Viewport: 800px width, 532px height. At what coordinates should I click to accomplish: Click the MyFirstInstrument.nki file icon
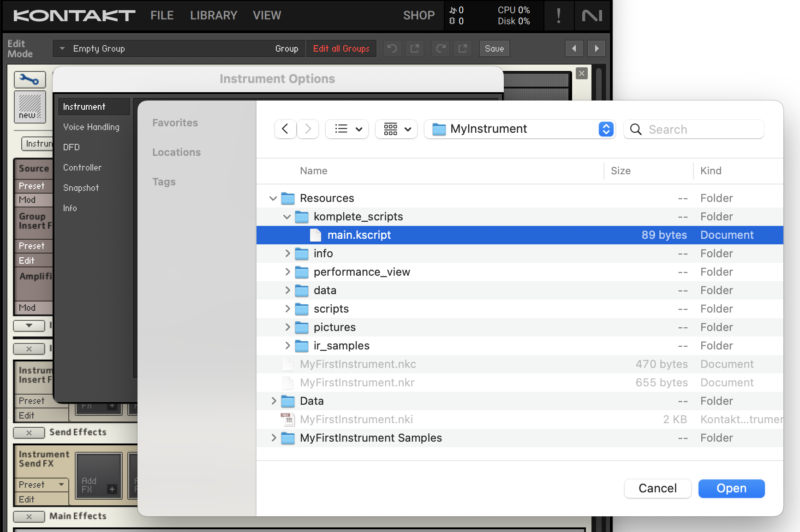[287, 420]
